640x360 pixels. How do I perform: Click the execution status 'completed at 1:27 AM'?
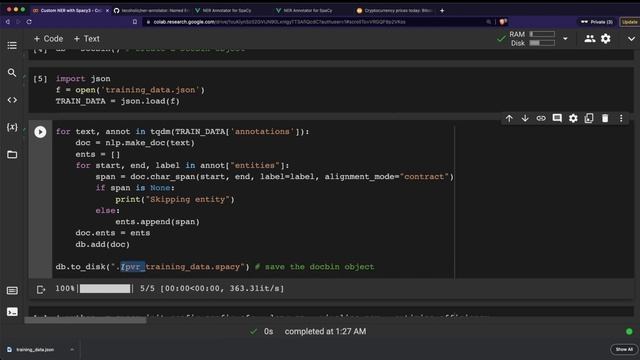click(x=325, y=331)
